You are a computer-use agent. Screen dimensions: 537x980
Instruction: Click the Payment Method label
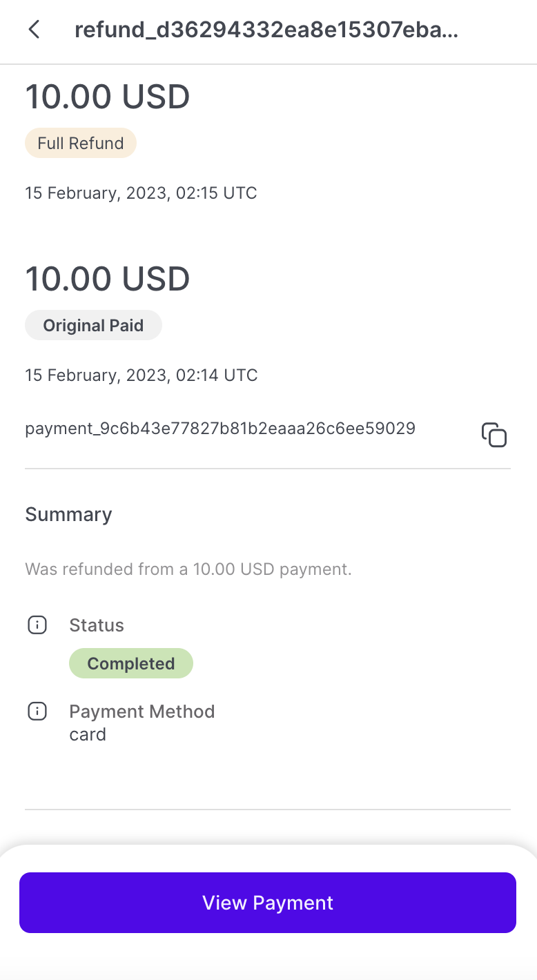coord(142,712)
